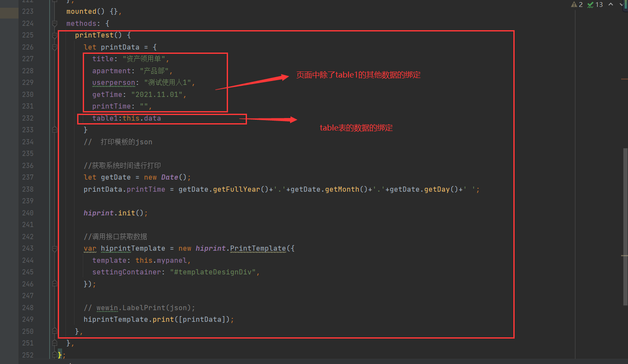Click the underlined 'PrintTemplate' on line 243
The image size is (628, 364).
258,249
